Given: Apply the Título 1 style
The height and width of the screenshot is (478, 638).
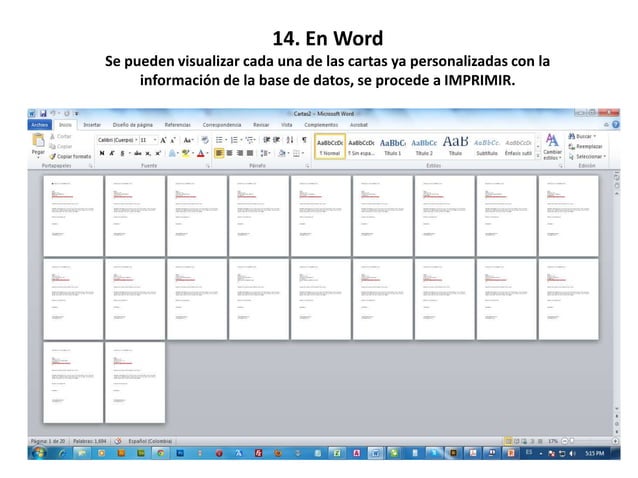Looking at the screenshot, I should tap(393, 146).
